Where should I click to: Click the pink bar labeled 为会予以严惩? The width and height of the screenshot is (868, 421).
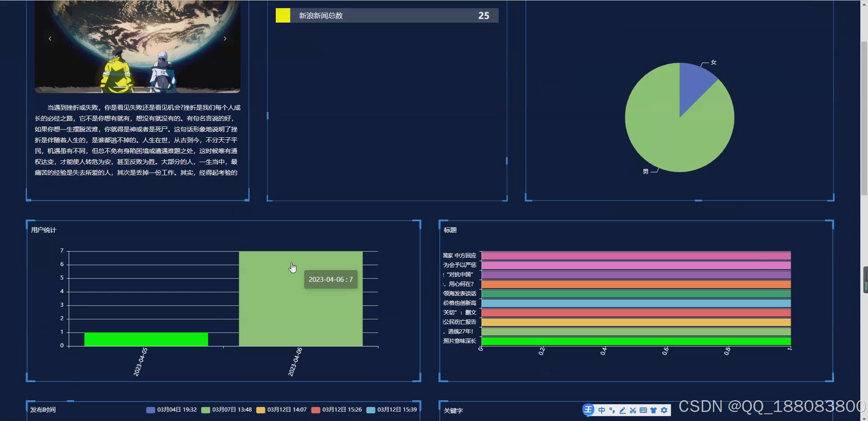click(636, 265)
